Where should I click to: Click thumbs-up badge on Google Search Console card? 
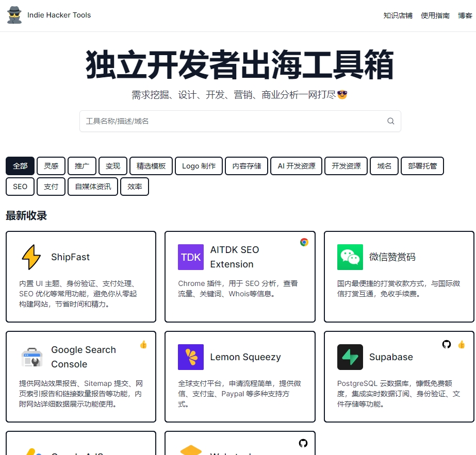pos(143,345)
